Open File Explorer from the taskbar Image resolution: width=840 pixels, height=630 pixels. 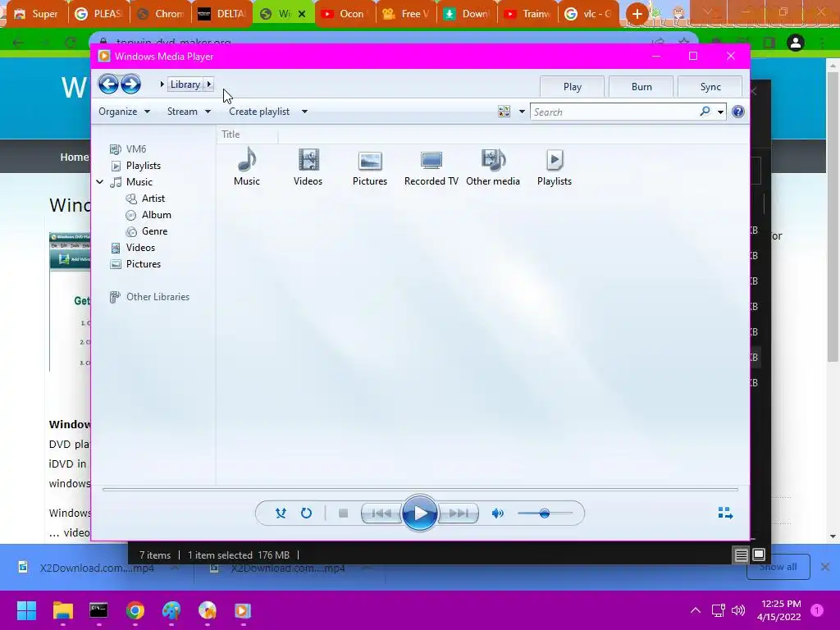click(62, 610)
